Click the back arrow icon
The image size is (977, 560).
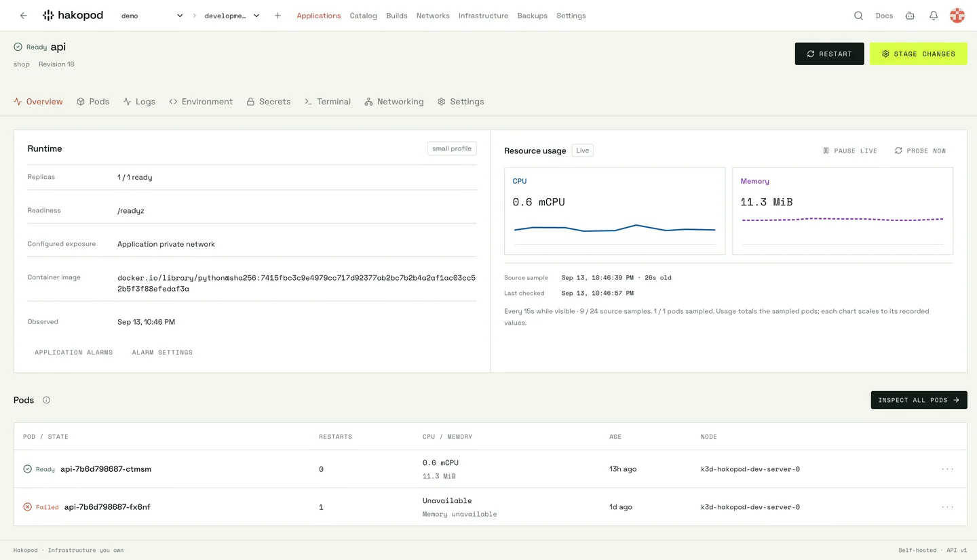pyautogui.click(x=24, y=16)
